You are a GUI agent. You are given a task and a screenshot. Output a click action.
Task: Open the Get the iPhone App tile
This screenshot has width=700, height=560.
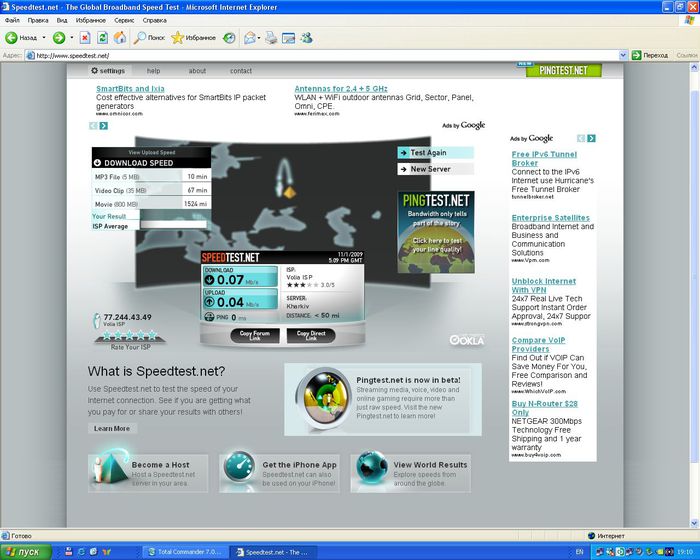279,473
